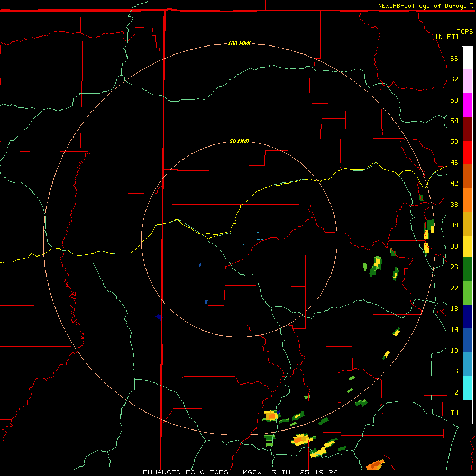The width and height of the screenshot is (476, 476).
Task: Click the legend value 18
Action: pos(454,309)
